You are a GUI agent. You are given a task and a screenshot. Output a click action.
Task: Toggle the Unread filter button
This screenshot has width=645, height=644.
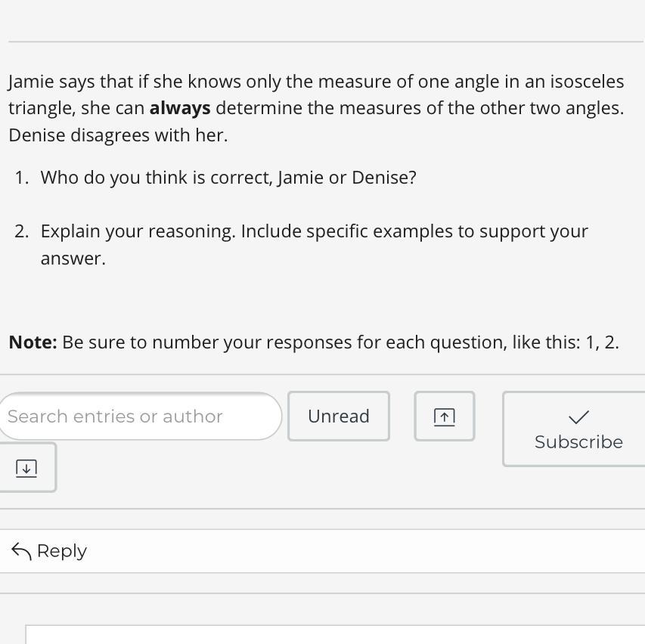coord(339,416)
